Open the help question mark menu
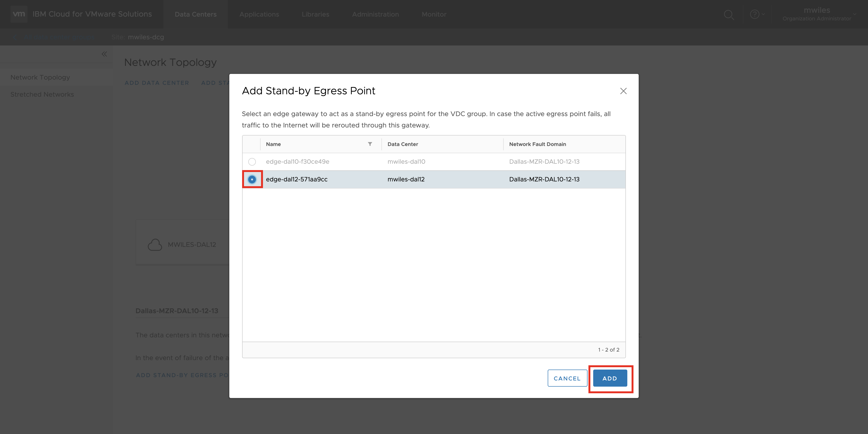Screen dimensions: 868x434 pyautogui.click(x=755, y=14)
